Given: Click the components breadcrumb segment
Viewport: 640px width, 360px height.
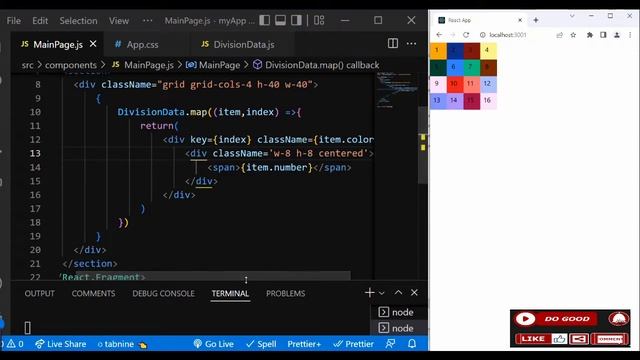Looking at the screenshot, I should (x=71, y=65).
